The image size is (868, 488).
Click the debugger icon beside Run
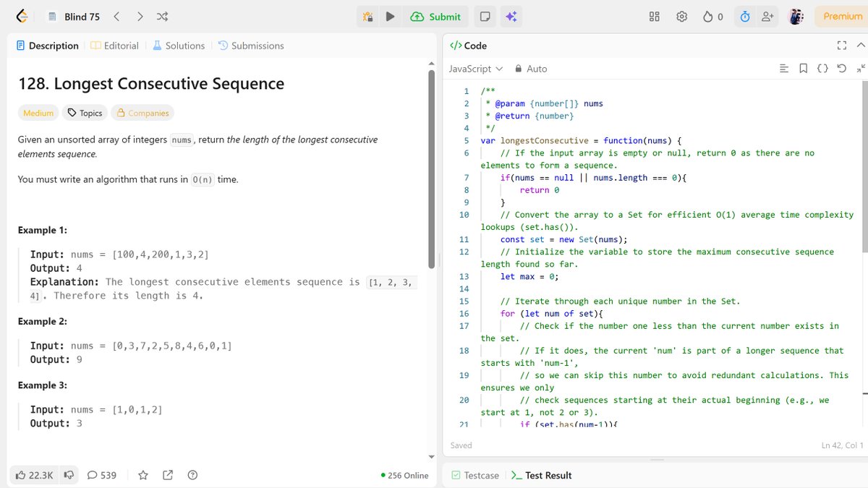coord(367,17)
